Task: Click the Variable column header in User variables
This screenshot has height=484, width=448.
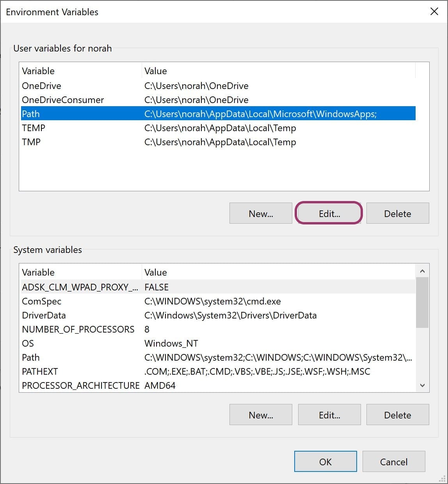Action: pos(81,71)
